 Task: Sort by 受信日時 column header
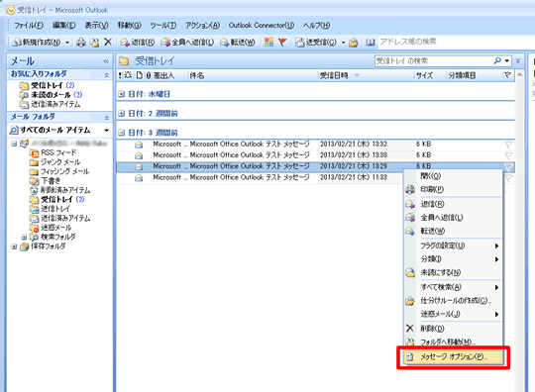point(366,75)
